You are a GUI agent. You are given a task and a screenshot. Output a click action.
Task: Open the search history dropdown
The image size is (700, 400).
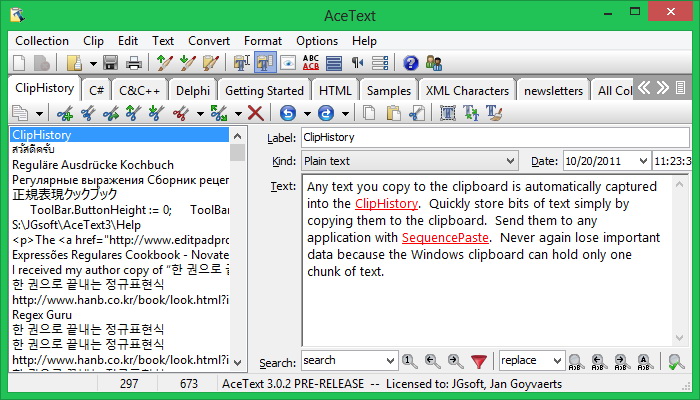coord(390,361)
